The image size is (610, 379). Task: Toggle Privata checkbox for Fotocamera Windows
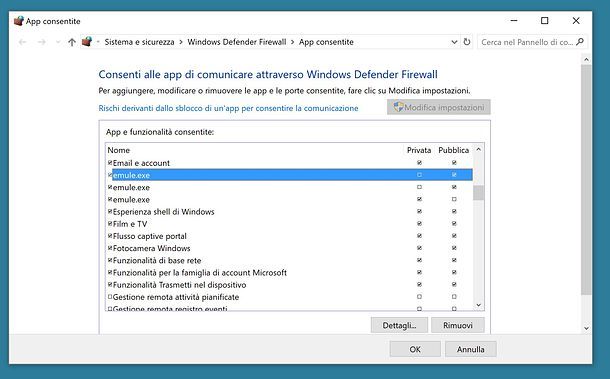[419, 248]
